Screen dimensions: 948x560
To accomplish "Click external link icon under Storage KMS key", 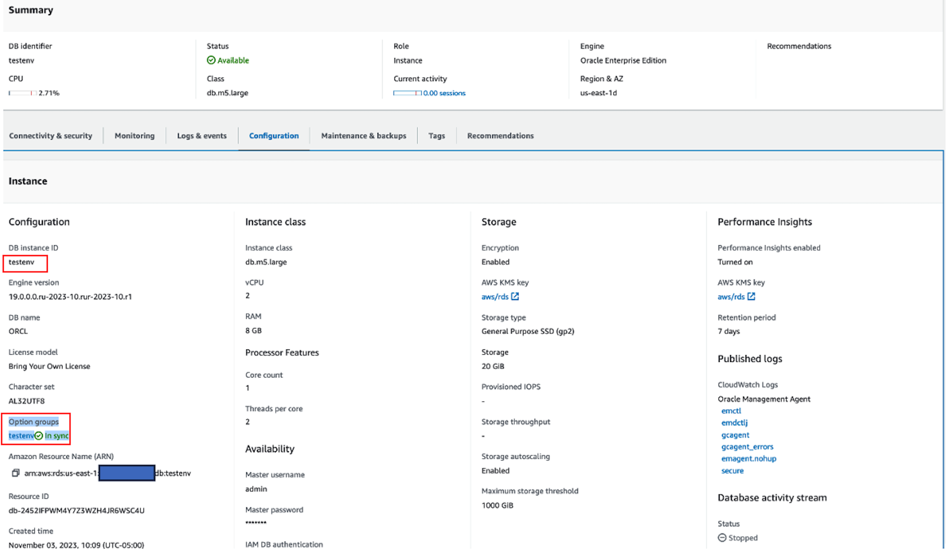I will [x=515, y=297].
